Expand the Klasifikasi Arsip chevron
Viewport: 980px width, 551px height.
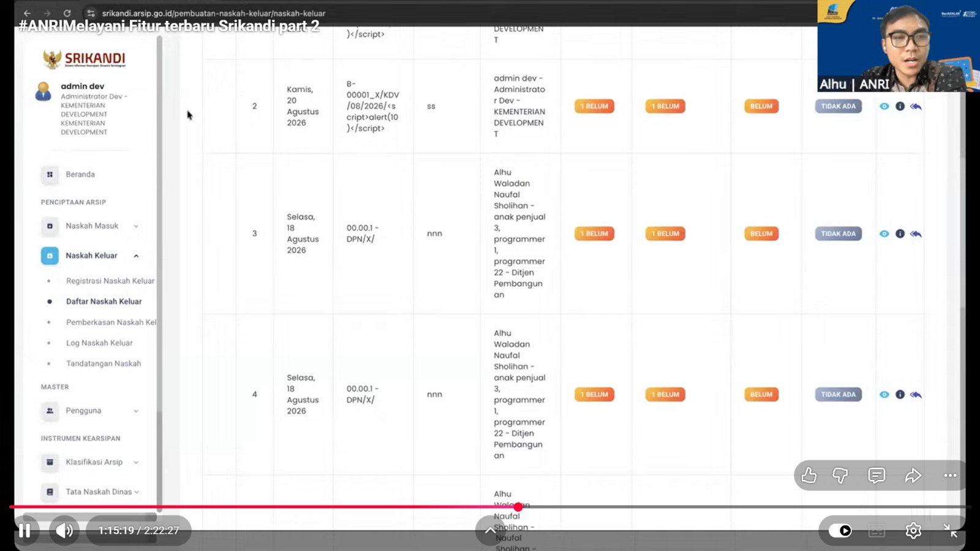click(136, 462)
